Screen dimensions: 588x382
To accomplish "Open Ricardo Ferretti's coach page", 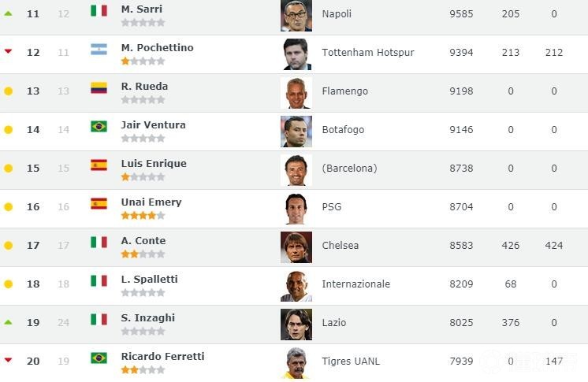I will [162, 357].
